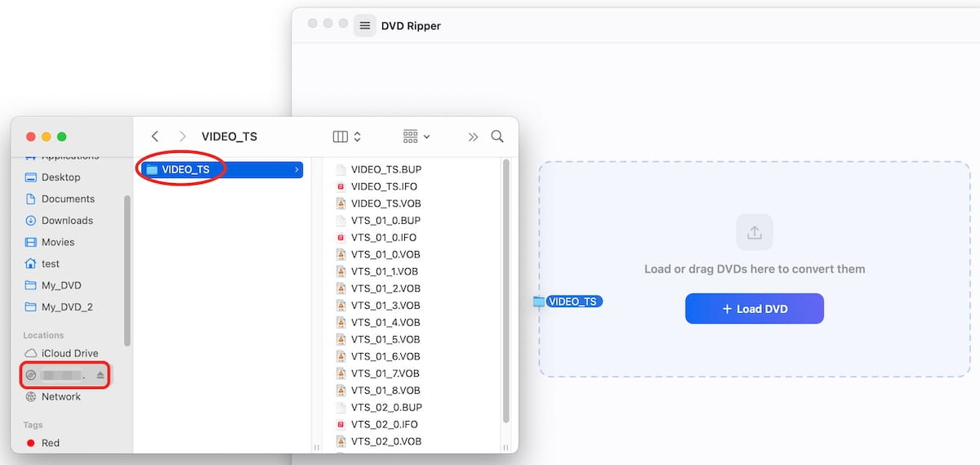Click the Finder sidebar scrollbar

point(127,270)
